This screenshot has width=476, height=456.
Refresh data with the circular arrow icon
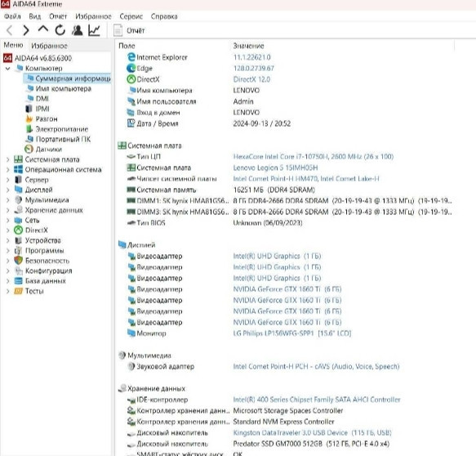pos(60,30)
